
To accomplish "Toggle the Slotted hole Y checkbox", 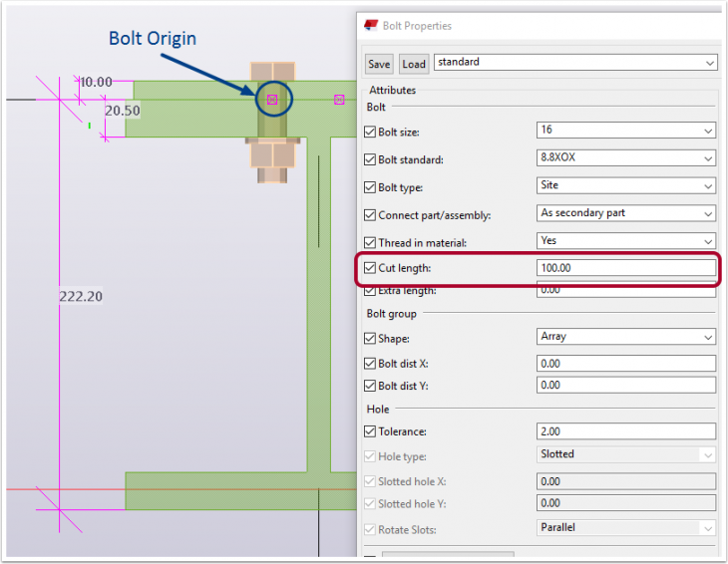I will click(x=370, y=503).
